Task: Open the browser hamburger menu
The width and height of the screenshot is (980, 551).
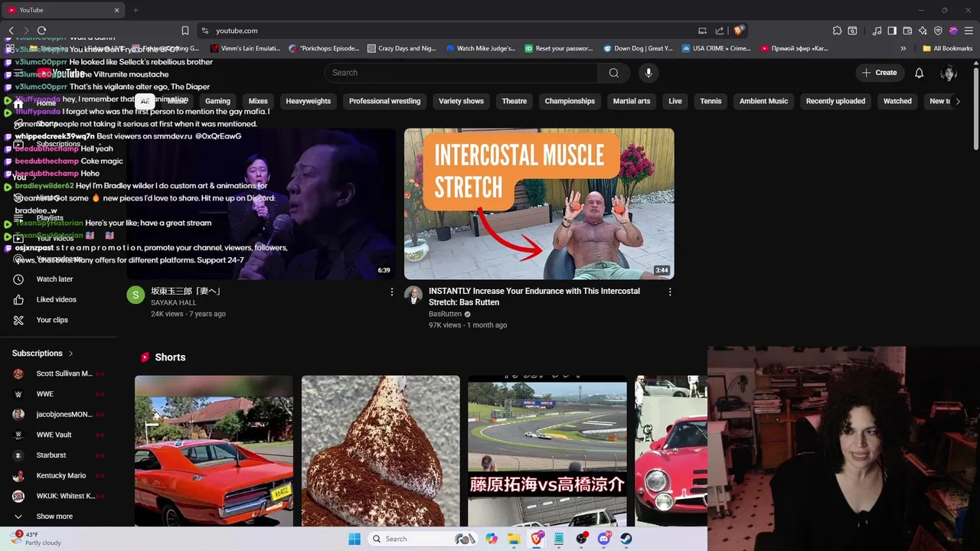Action: click(x=969, y=31)
